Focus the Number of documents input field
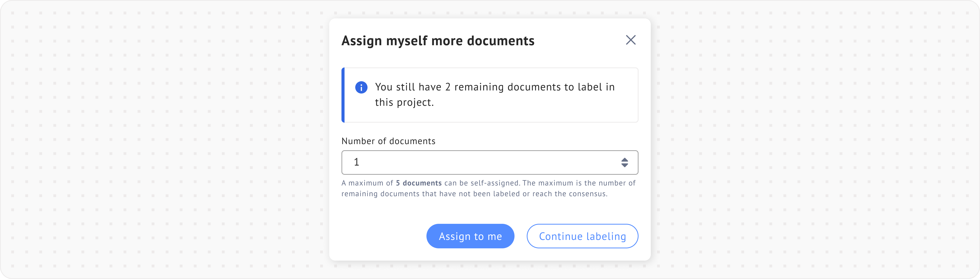Screen dimensions: 980x279 coord(483,162)
